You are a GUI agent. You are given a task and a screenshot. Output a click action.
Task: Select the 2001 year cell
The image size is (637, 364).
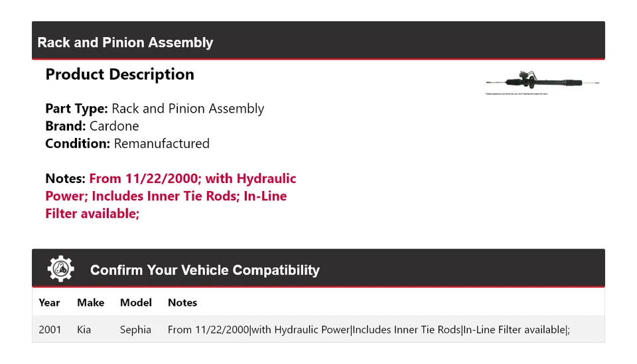tap(50, 330)
